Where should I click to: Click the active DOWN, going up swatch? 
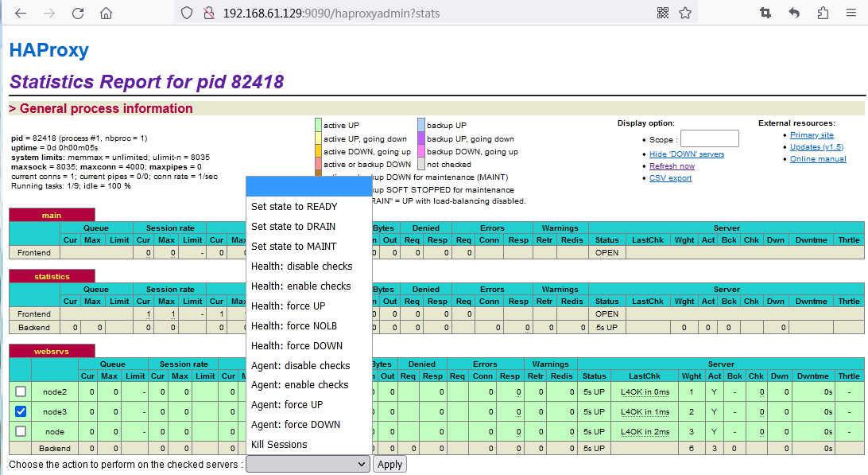[318, 150]
